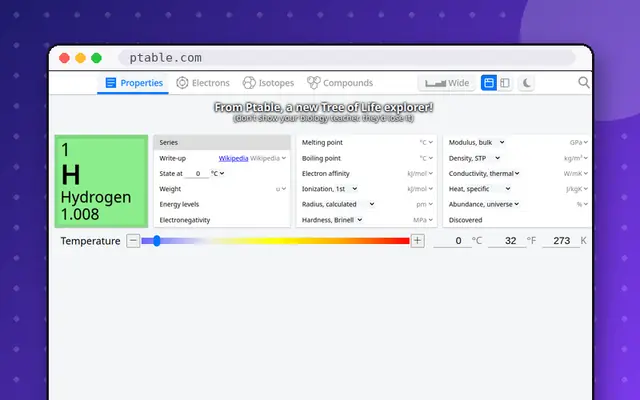Select the Melting point property

tap(322, 142)
